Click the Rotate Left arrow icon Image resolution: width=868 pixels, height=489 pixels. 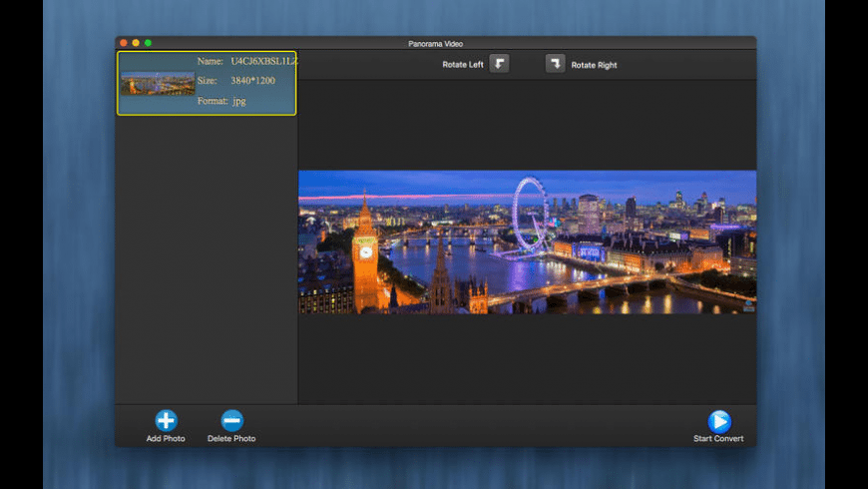[x=499, y=64]
